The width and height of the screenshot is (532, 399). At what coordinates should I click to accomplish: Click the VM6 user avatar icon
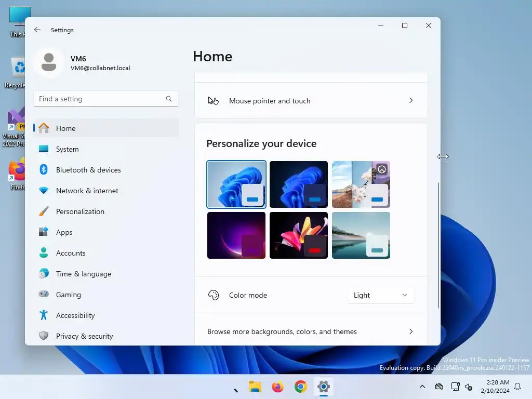(49, 62)
